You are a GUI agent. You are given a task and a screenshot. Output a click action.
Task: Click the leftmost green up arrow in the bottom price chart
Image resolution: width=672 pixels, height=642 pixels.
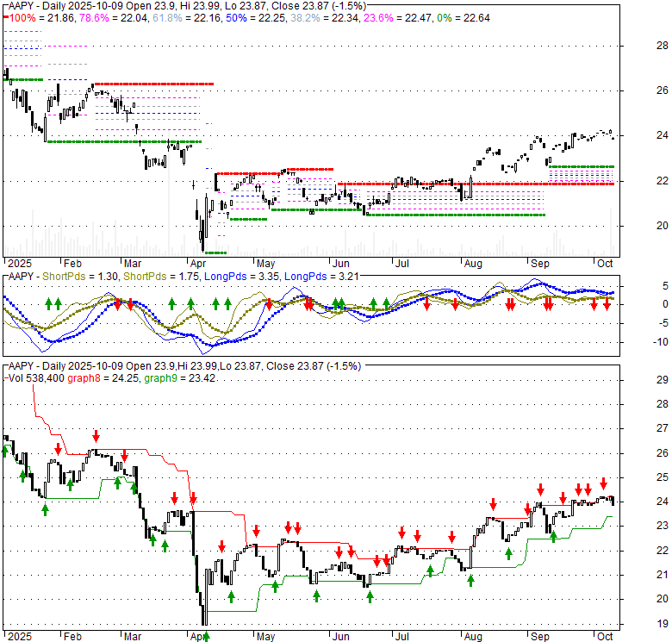click(6, 450)
